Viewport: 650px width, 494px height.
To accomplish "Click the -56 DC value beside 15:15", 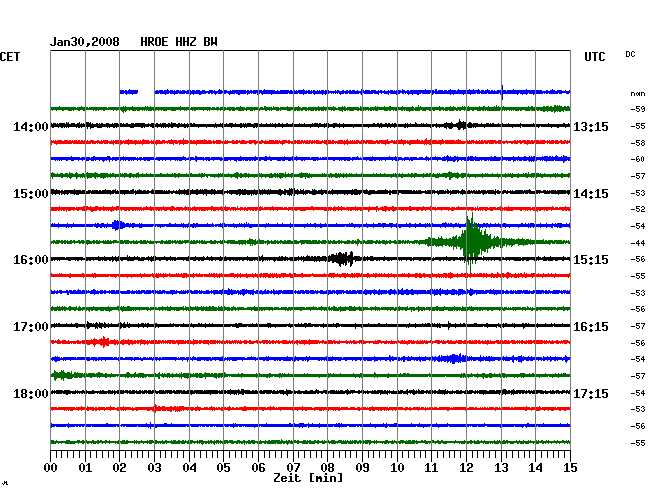I will [x=638, y=259].
